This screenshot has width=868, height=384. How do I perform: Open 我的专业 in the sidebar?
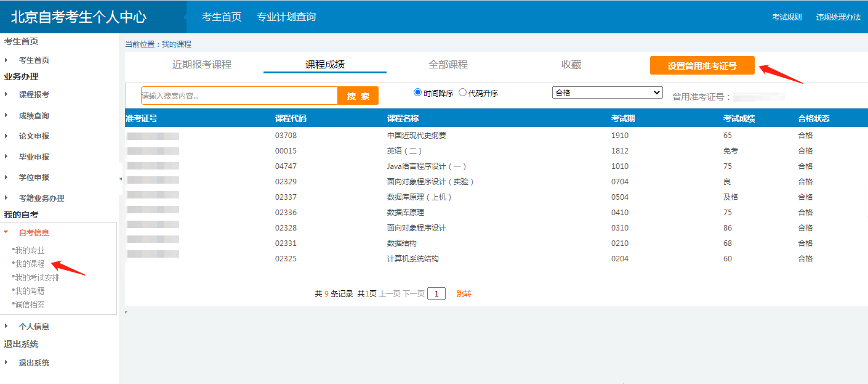pyautogui.click(x=28, y=250)
